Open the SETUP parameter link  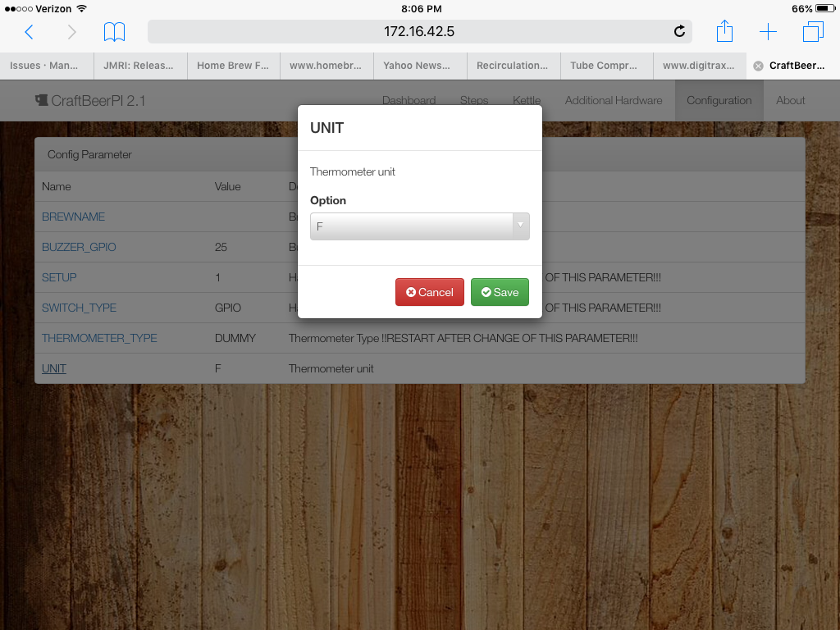click(x=59, y=277)
